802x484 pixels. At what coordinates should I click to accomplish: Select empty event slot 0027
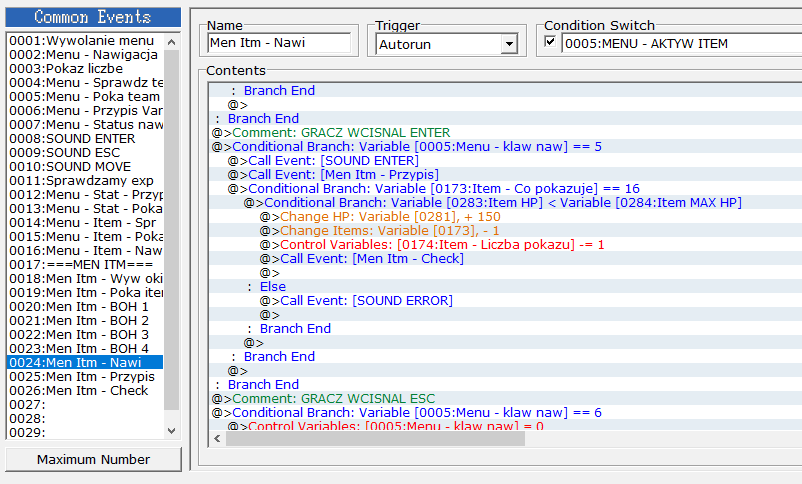point(85,404)
